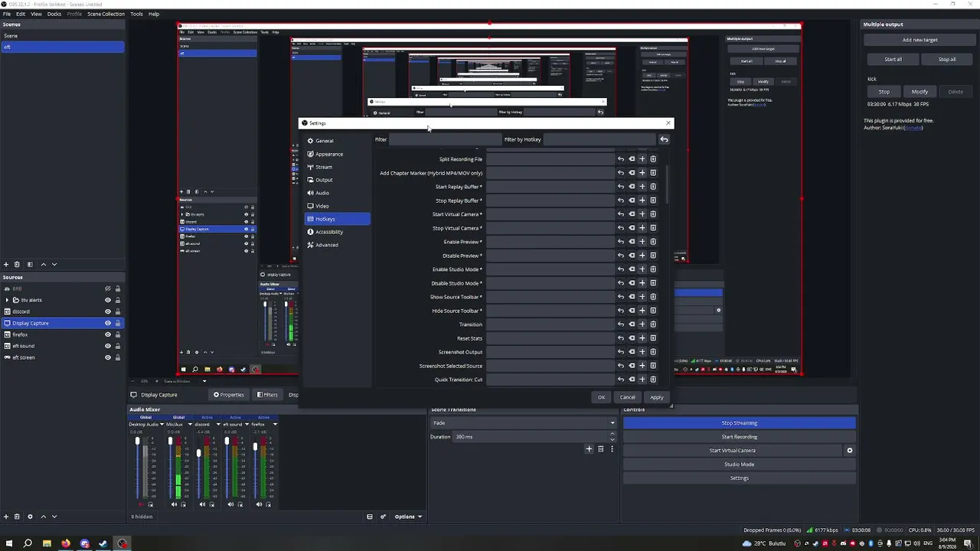The width and height of the screenshot is (980, 551).
Task: Click Add new target button
Action: coord(920,40)
